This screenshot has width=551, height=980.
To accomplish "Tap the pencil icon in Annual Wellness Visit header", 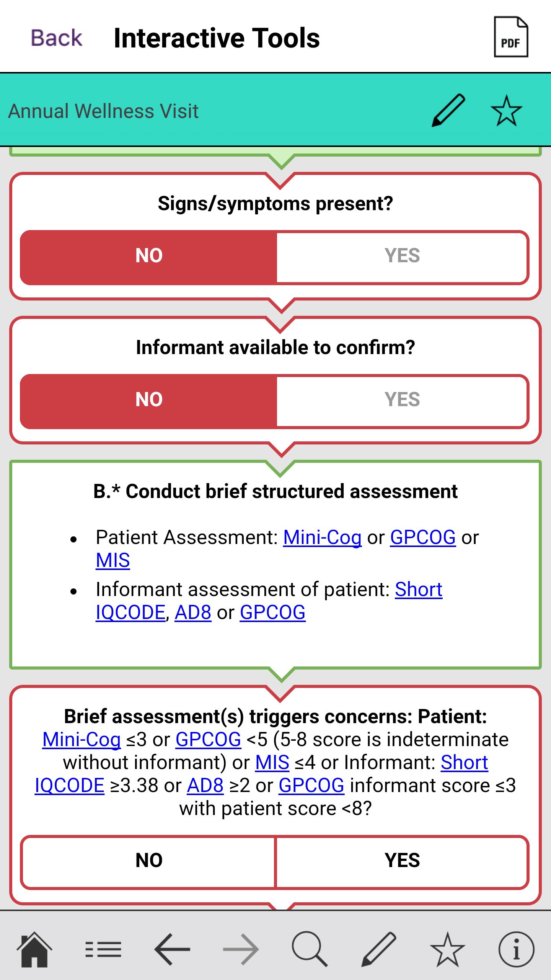I will 448,110.
